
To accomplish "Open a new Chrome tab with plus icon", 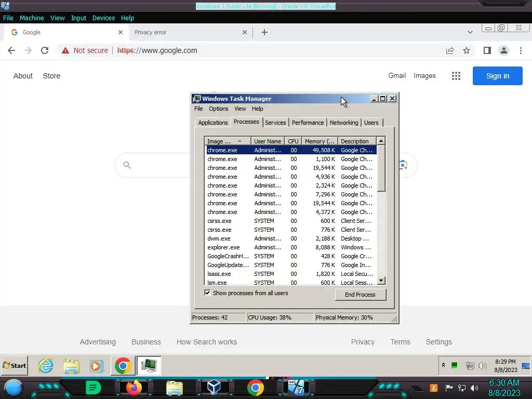I will (264, 32).
